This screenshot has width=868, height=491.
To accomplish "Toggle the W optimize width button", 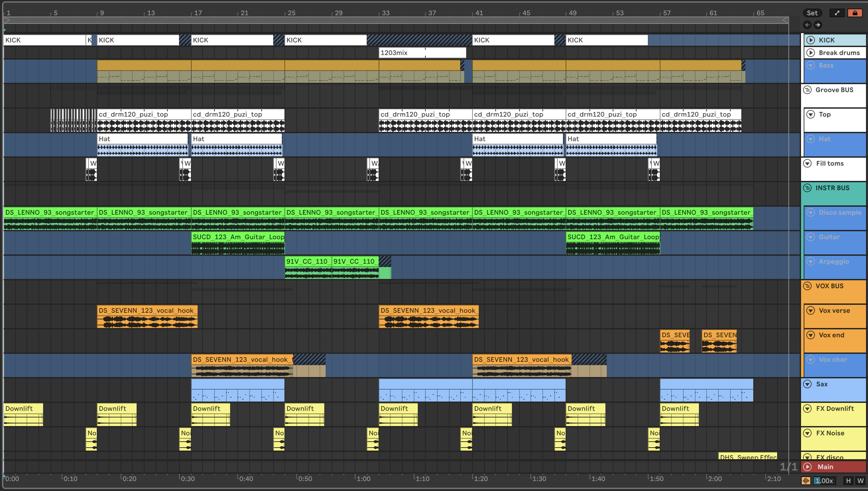I will [860, 480].
